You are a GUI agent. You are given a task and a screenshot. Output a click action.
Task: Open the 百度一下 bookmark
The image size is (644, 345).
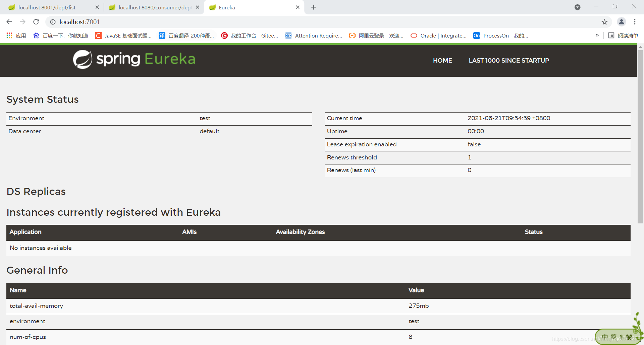tap(61, 36)
